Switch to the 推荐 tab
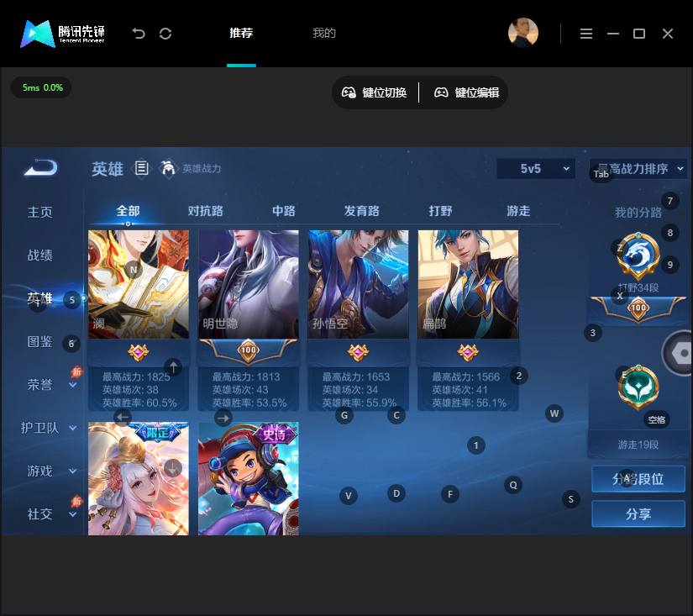The image size is (693, 616). click(x=241, y=33)
